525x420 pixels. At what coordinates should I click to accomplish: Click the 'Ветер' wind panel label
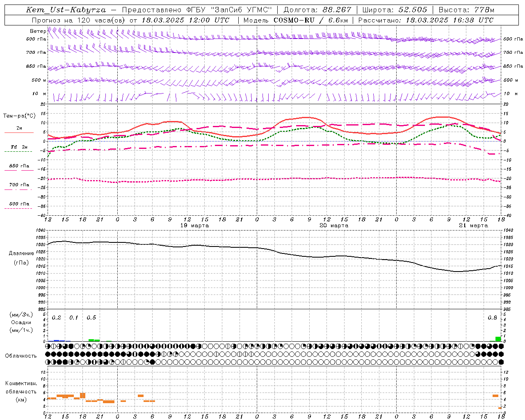(x=38, y=31)
